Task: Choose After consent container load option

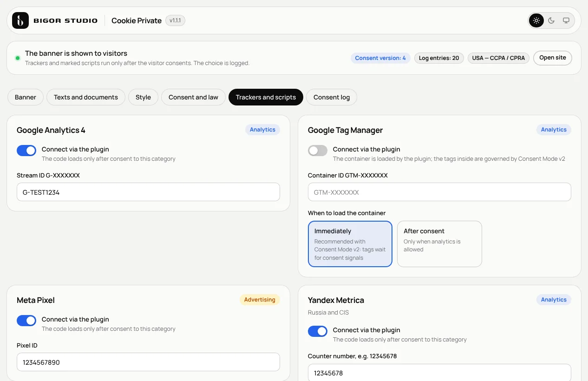Action: tap(439, 244)
